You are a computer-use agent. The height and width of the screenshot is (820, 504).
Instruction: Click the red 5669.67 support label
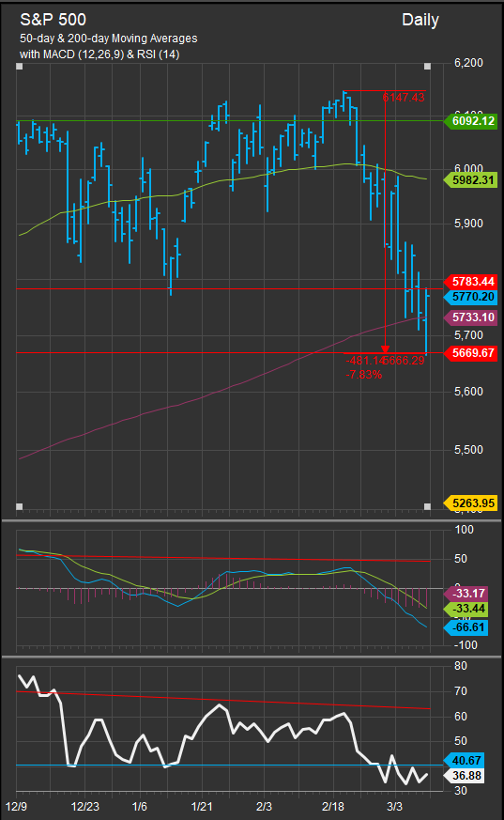[x=470, y=353]
